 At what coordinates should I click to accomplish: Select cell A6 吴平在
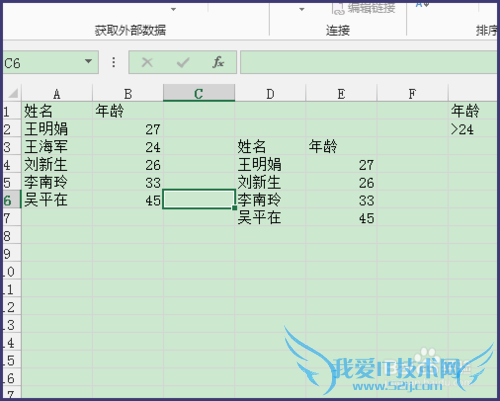[57, 200]
